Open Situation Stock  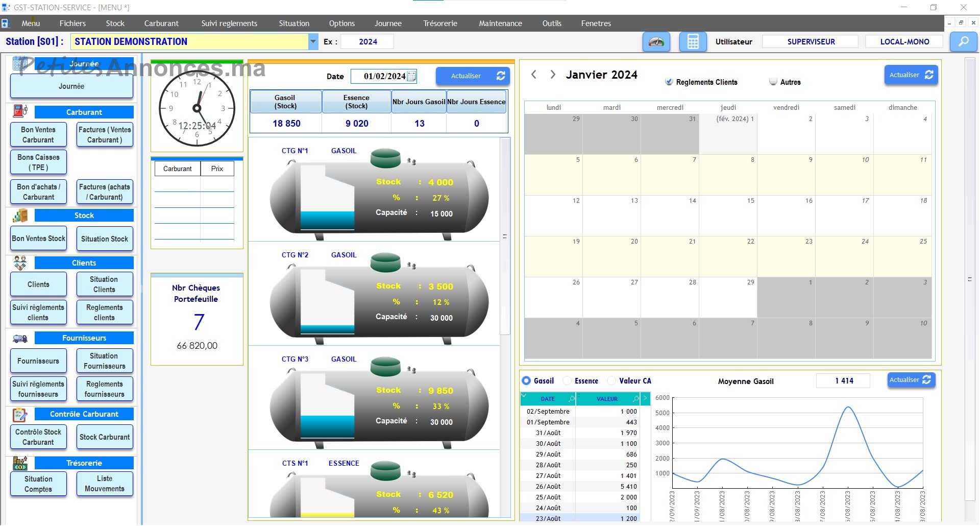(x=105, y=239)
